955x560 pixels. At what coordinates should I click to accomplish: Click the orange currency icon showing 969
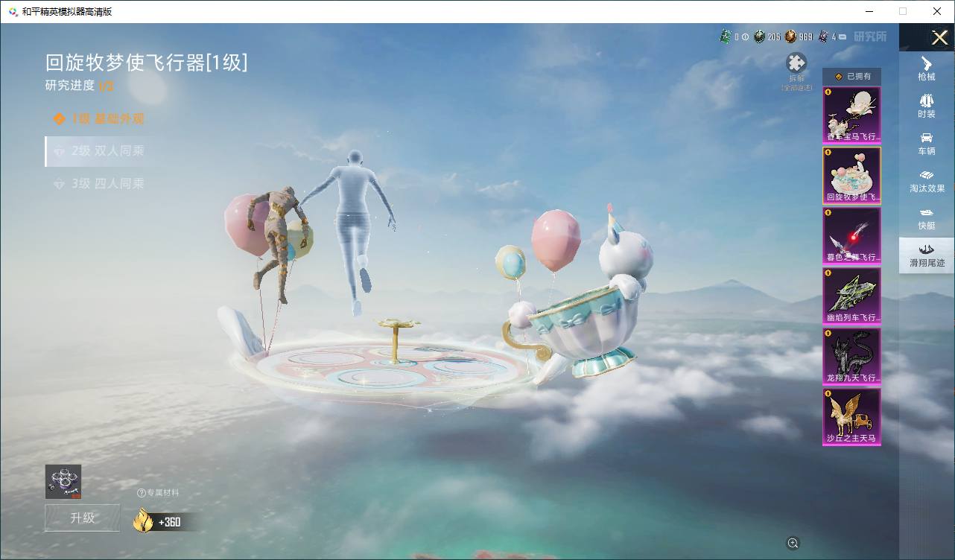tap(790, 36)
